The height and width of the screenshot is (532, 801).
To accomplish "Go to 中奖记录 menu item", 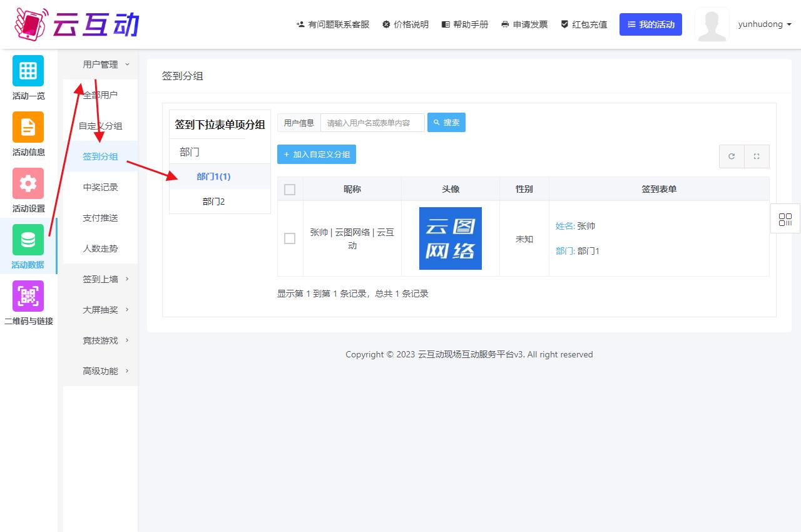I will 100,187.
